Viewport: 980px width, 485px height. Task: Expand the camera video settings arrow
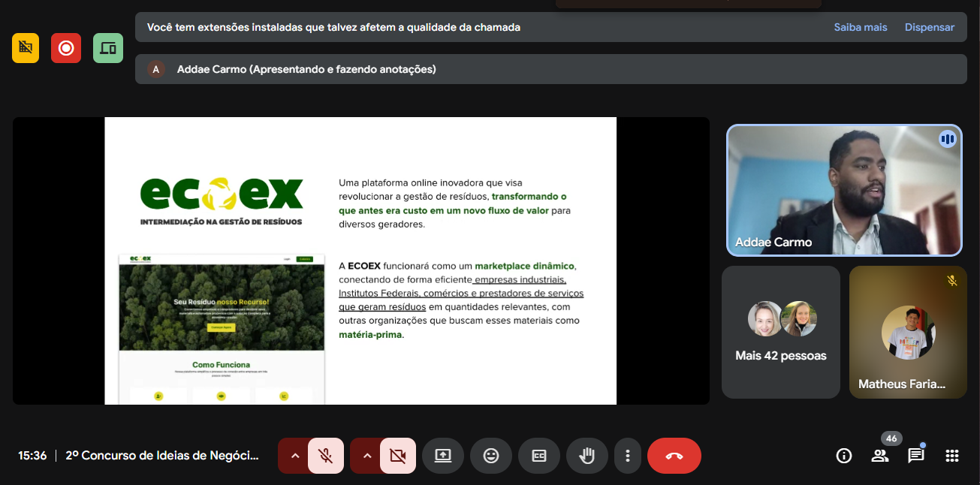(367, 456)
